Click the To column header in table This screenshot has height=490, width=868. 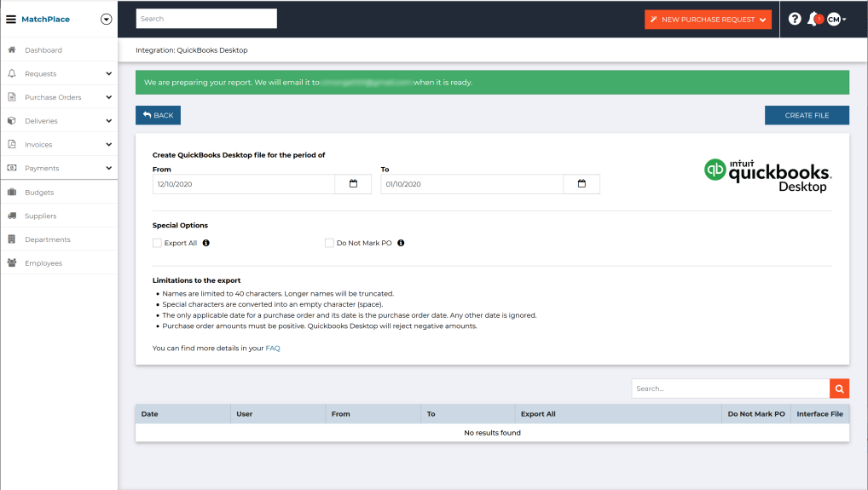point(468,413)
